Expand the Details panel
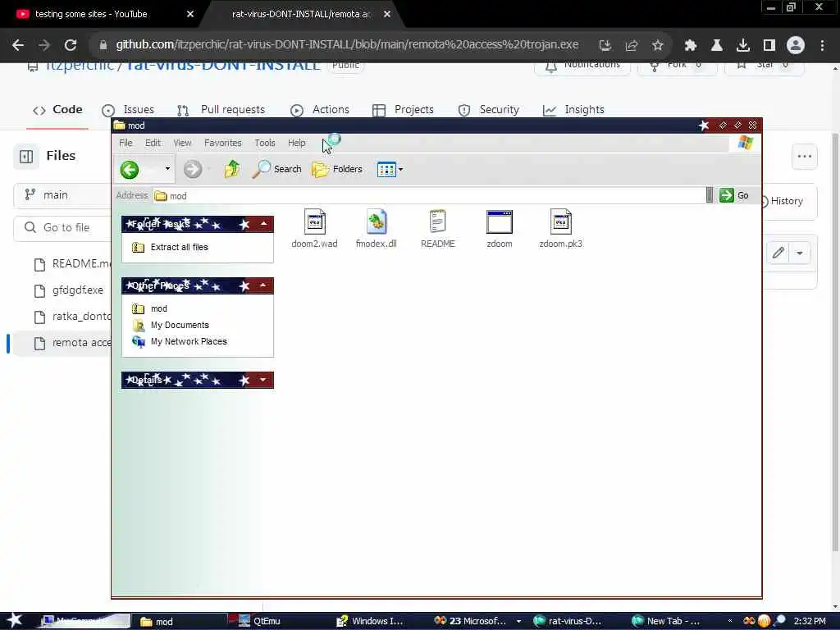The height and width of the screenshot is (630, 840). pyautogui.click(x=263, y=380)
